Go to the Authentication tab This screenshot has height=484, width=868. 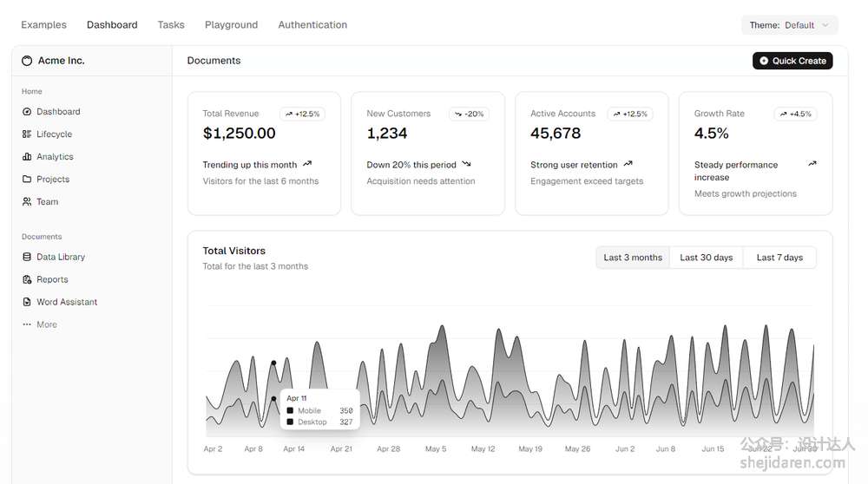point(312,25)
